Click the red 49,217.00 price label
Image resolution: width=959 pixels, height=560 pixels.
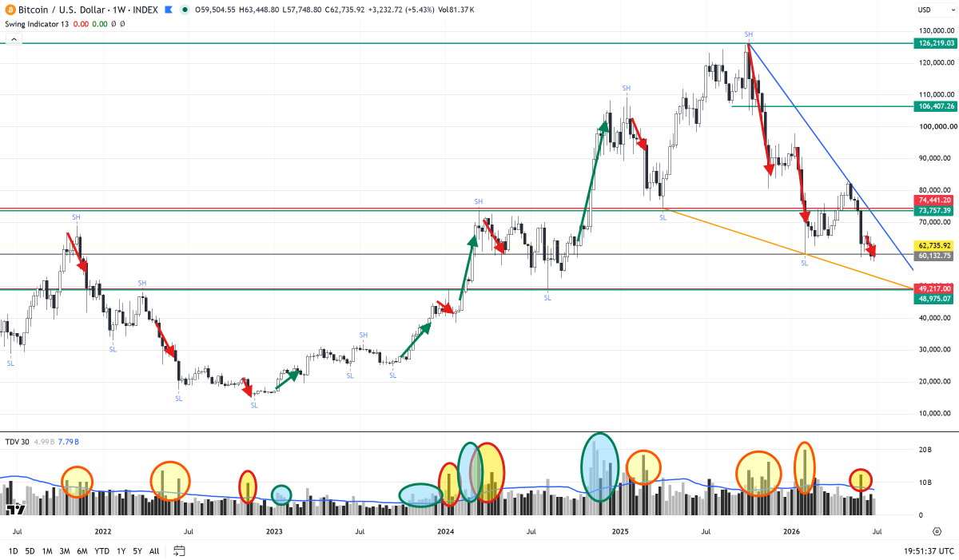tap(935, 288)
